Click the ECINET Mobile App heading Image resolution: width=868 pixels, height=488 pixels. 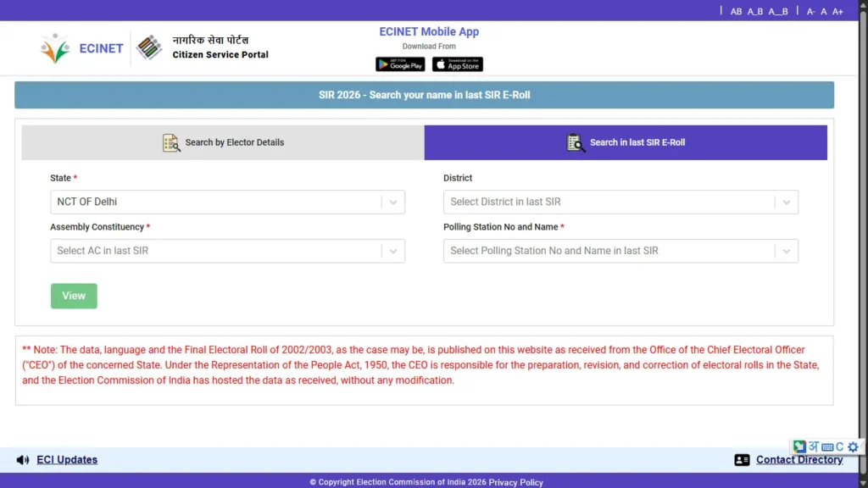point(429,31)
